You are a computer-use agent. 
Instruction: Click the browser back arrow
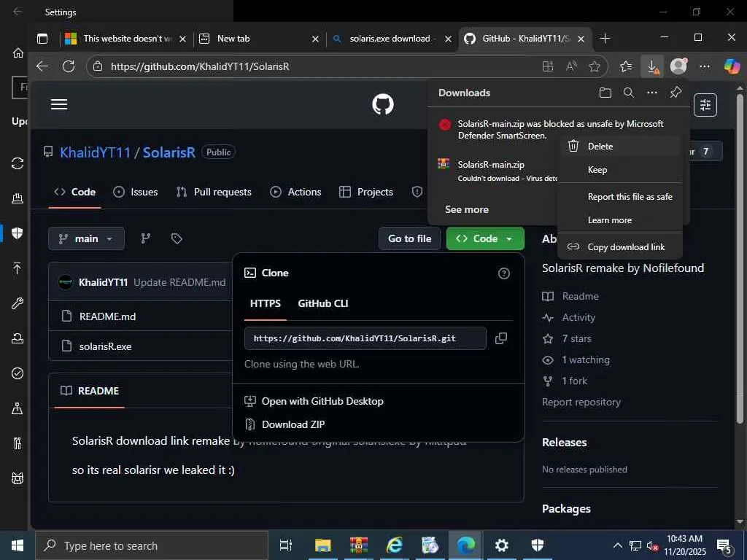click(42, 66)
